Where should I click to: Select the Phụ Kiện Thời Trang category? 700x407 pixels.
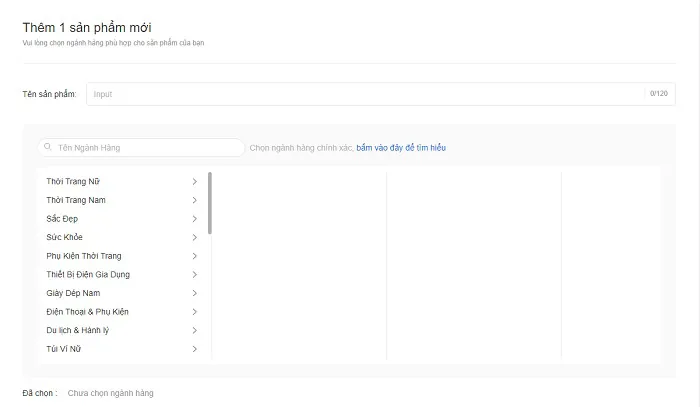pyautogui.click(x=122, y=256)
